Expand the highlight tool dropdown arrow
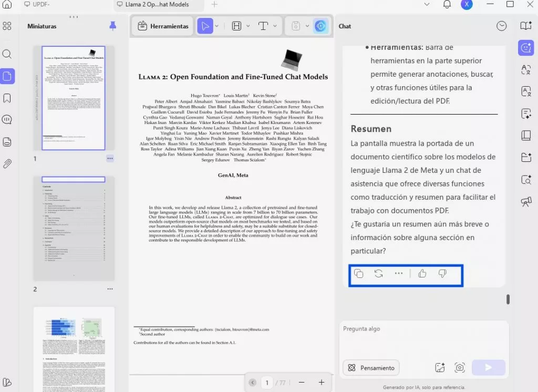 click(x=248, y=26)
